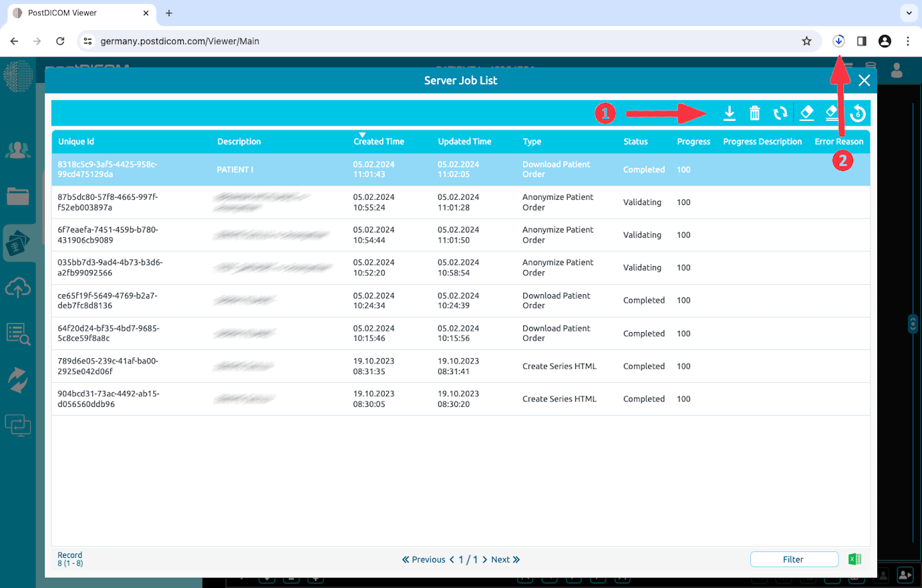
Task: Click the download job icon in toolbar
Action: point(730,114)
